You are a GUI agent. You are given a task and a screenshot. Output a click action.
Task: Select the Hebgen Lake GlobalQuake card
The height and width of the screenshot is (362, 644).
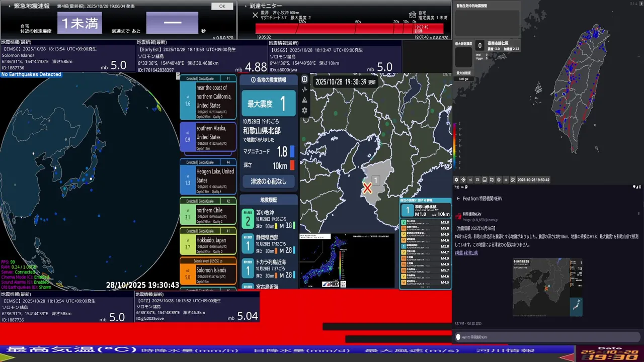point(208,177)
